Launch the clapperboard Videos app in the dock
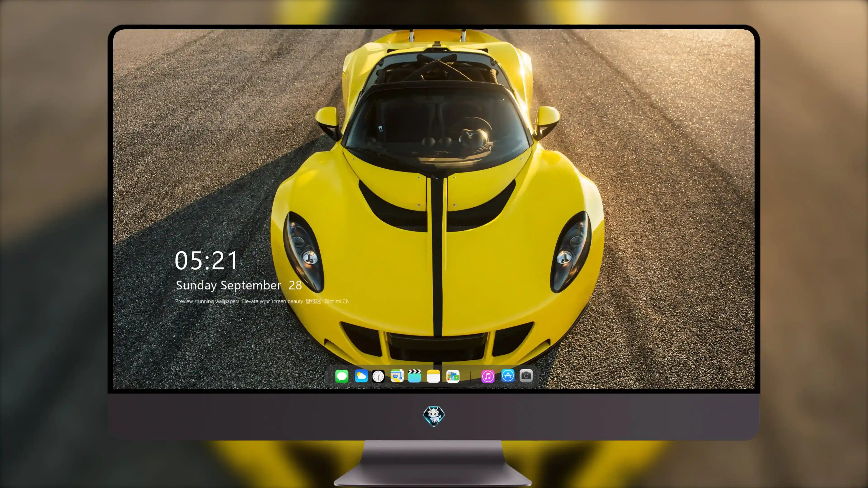 coord(415,376)
